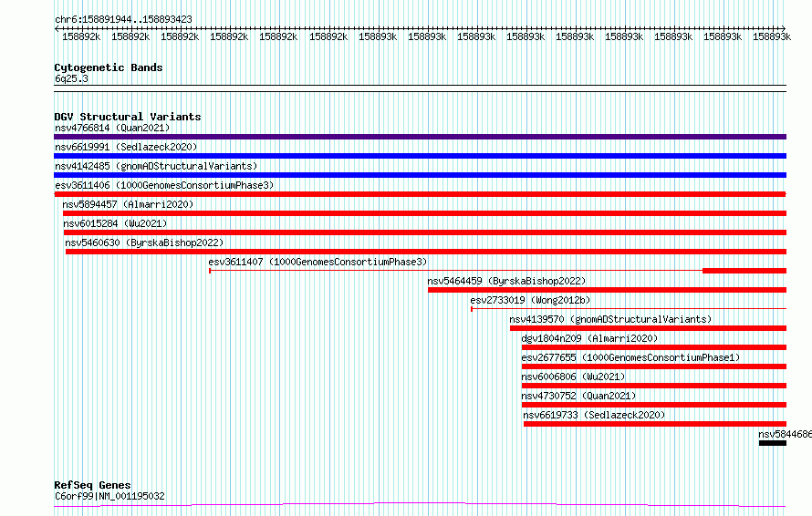812x516 pixels.
Task: Click the nsv4766814 (Quan2021) variant label
Action: point(112,128)
